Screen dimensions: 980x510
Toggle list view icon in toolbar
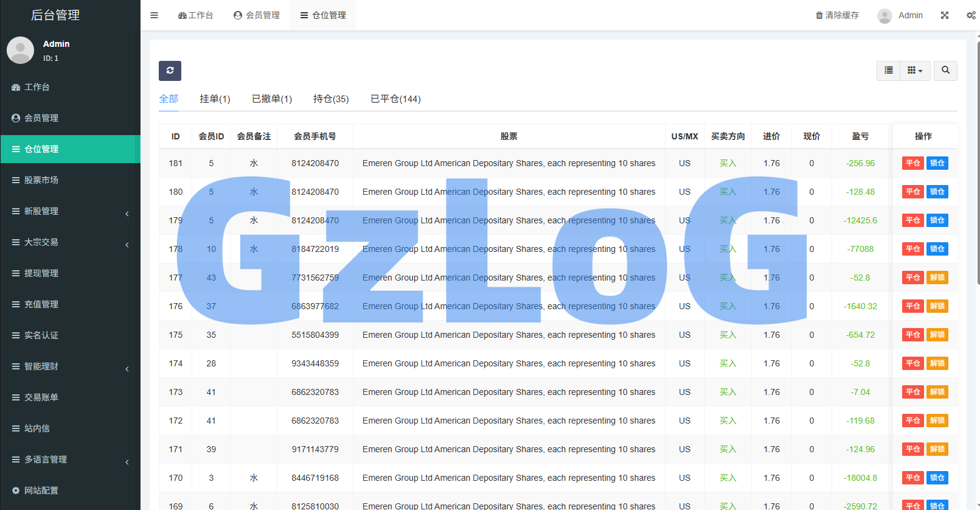[888, 71]
